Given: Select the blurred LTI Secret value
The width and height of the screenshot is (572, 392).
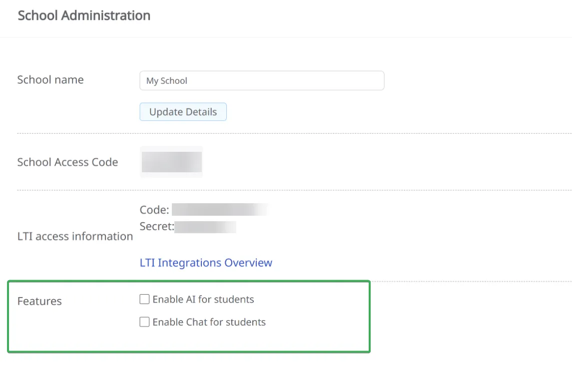Looking at the screenshot, I should pos(205,227).
